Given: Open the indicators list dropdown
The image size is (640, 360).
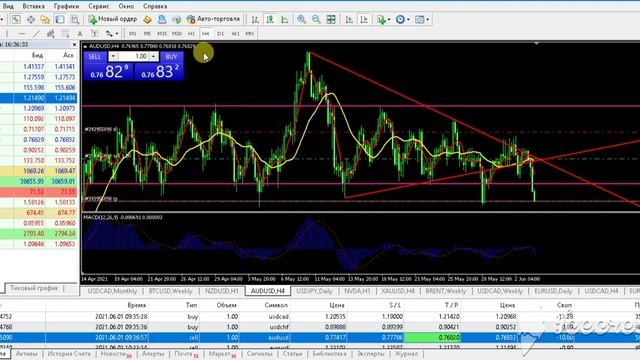Looking at the screenshot, I should pyautogui.click(x=383, y=19).
